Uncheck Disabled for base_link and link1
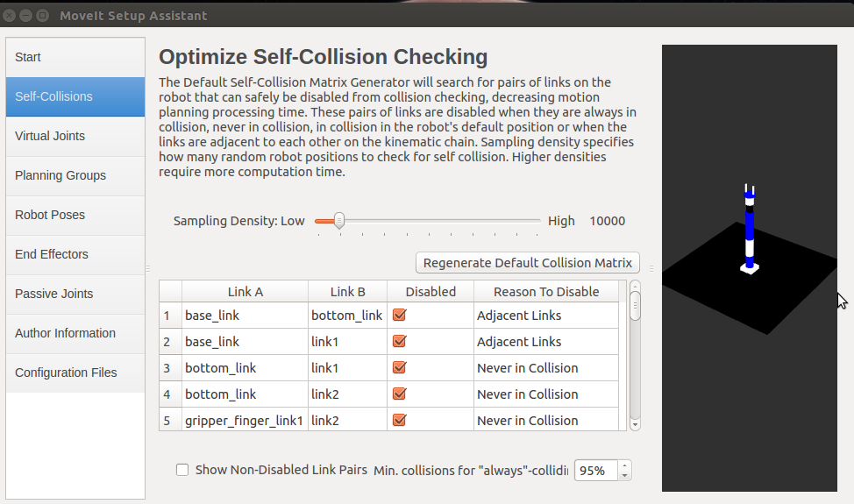The image size is (854, 504). 399,341
